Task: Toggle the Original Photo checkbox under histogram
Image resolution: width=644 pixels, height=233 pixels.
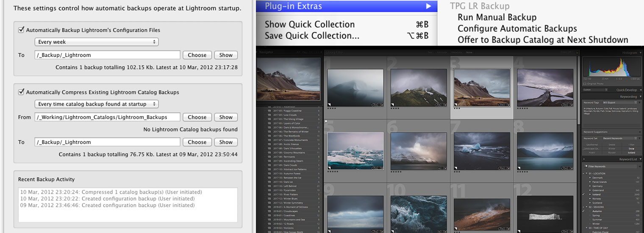Action: click(x=585, y=84)
